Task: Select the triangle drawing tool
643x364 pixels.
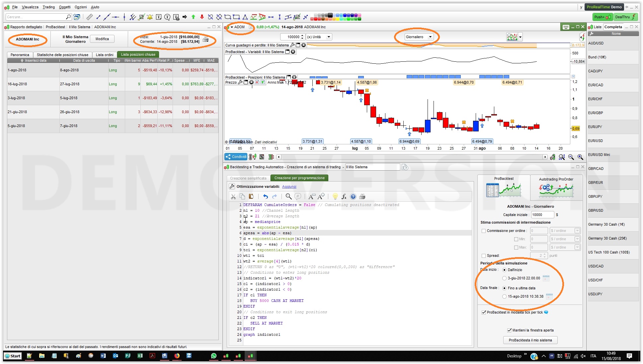Action: 245,17
